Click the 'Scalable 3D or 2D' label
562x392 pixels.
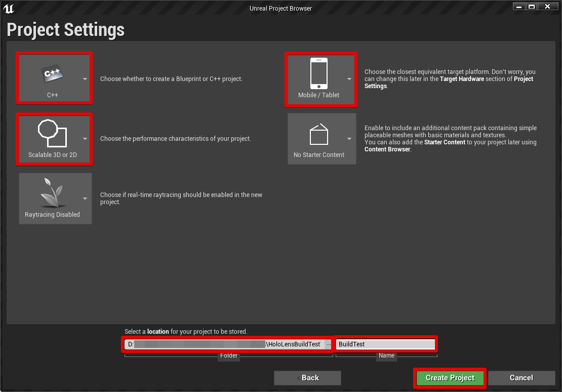[53, 155]
